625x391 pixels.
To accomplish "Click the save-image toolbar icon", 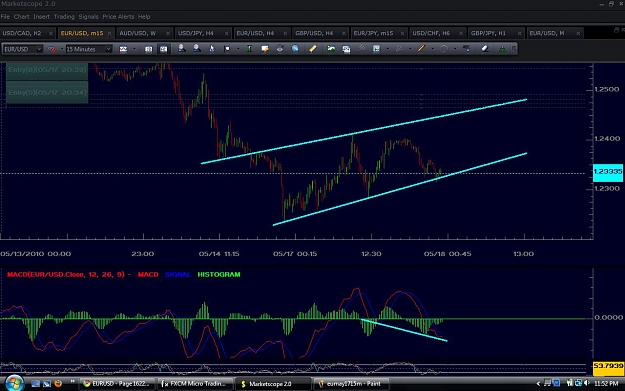I will (x=346, y=49).
